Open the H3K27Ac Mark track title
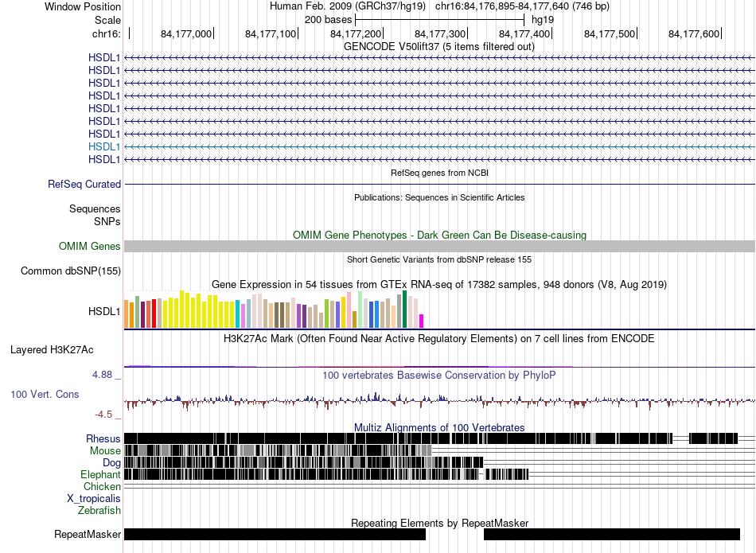The image size is (756, 553). (x=439, y=338)
